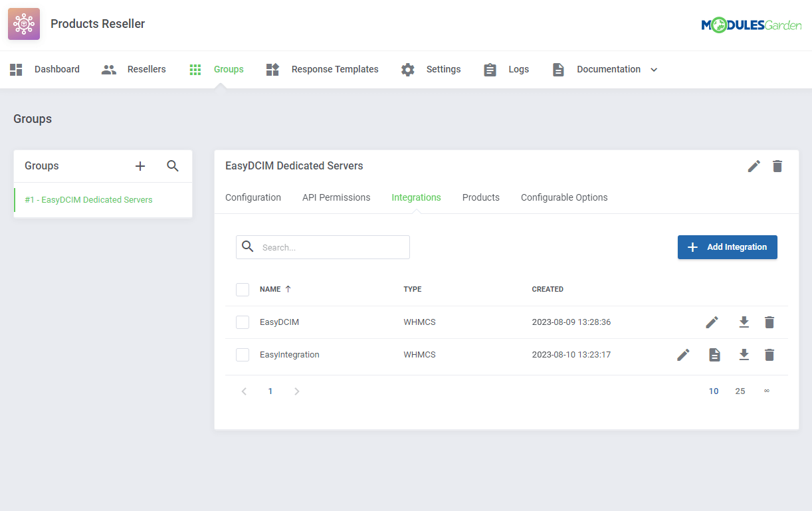Click the search magnifier in integrations search
Screen dimensions: 812x511
(x=248, y=247)
